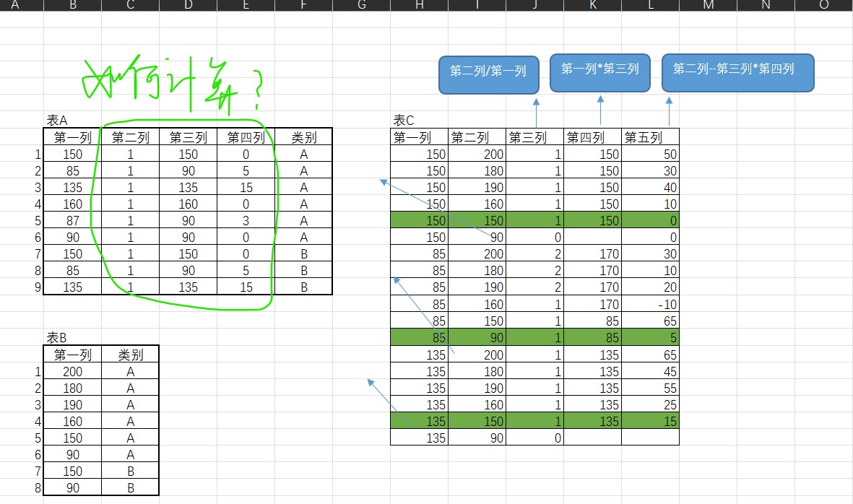This screenshot has height=504, width=853.
Task: Click the empty fifth-column cell in table C last row
Action: pos(651,438)
